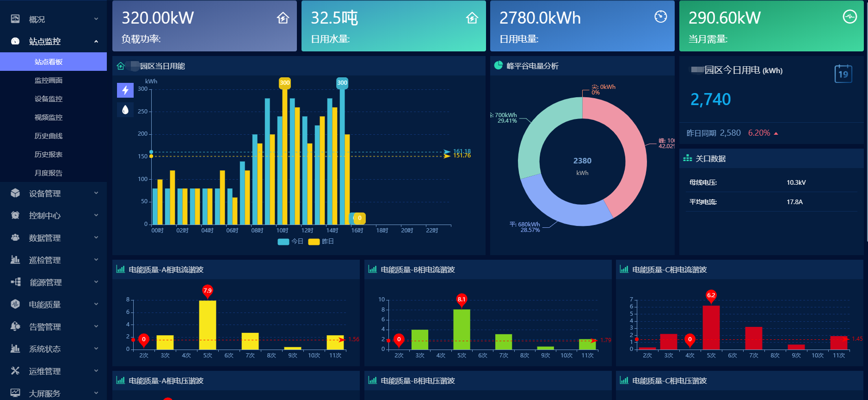Open the 监控画面 submenu item
This screenshot has width=868, height=400.
[x=53, y=80]
